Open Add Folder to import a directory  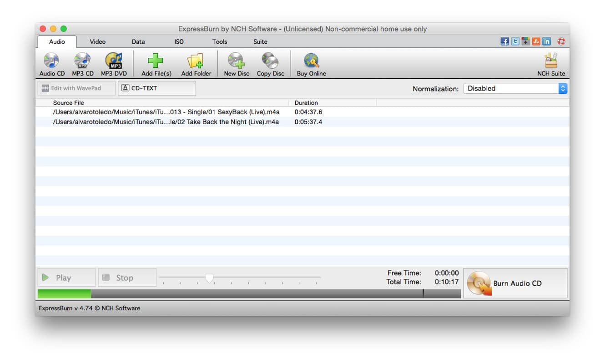(x=196, y=64)
